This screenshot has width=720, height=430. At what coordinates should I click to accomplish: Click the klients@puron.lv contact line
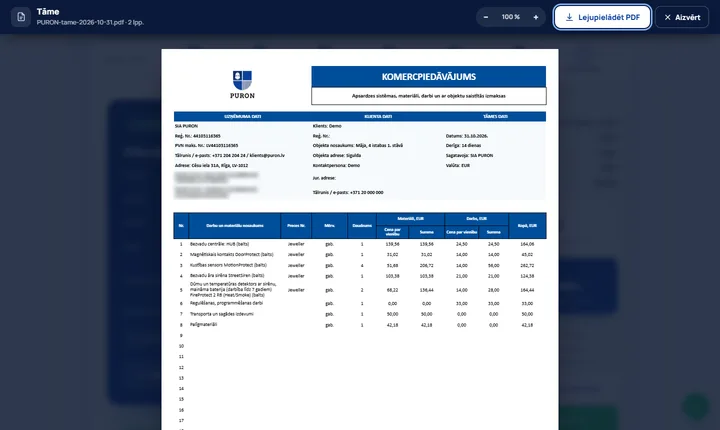(230, 155)
